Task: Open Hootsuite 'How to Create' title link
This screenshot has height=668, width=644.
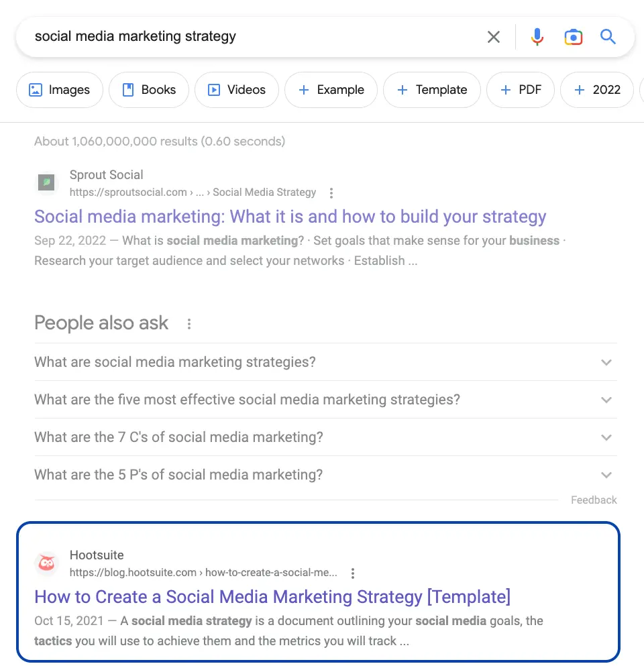Action: (x=272, y=597)
